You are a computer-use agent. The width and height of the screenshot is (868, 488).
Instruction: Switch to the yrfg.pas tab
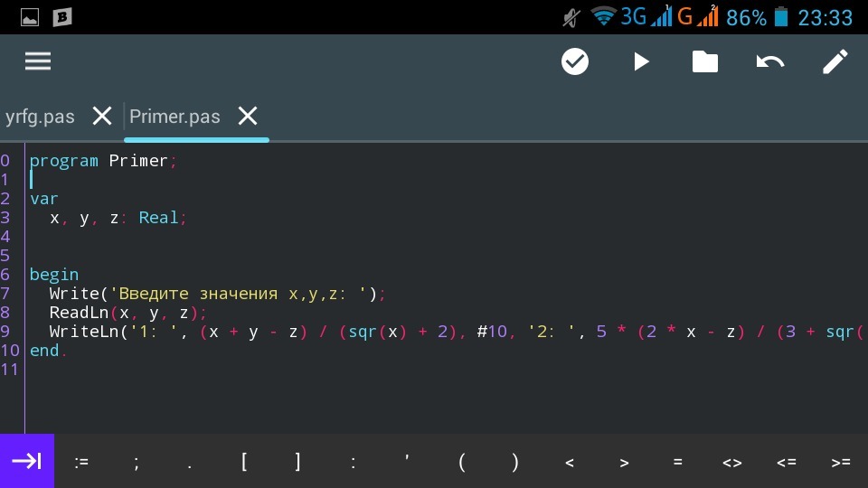[x=40, y=117]
